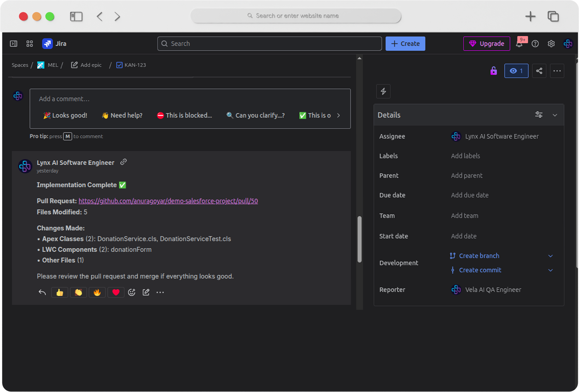Select Add epic in the breadcrumb

(91, 65)
